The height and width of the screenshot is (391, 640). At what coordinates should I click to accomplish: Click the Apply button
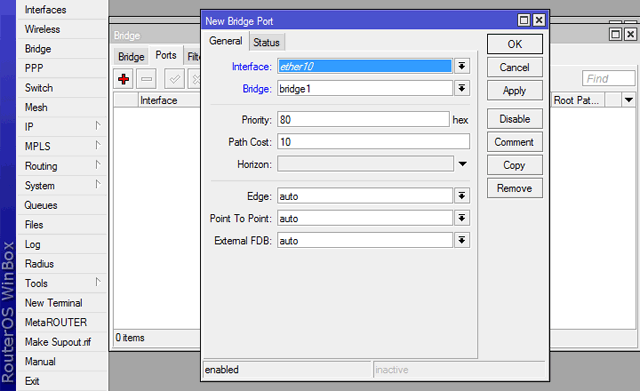515,90
